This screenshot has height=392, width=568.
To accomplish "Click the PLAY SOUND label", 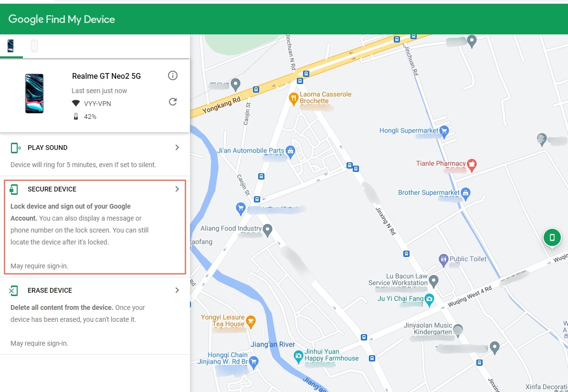I will [47, 148].
